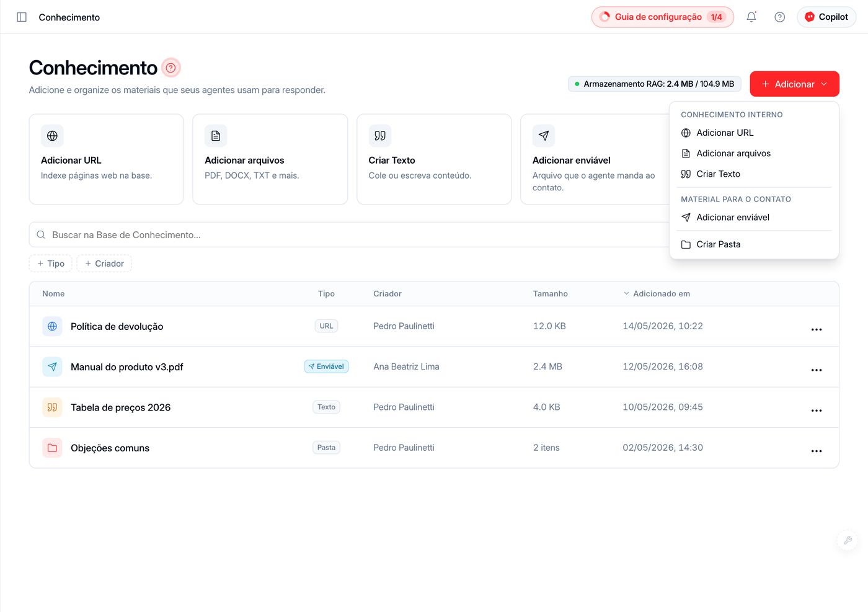
Task: Collapse the Adicionar dropdown button
Action: [794, 84]
